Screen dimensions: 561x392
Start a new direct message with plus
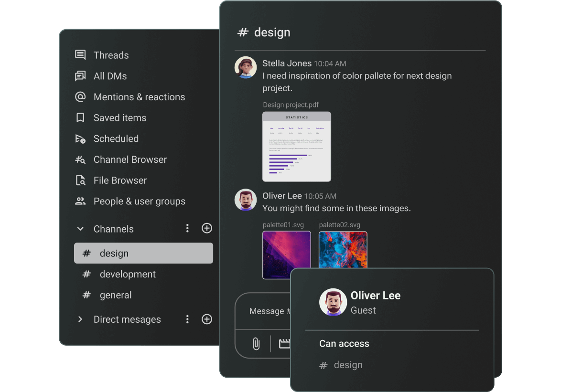pyautogui.click(x=207, y=319)
